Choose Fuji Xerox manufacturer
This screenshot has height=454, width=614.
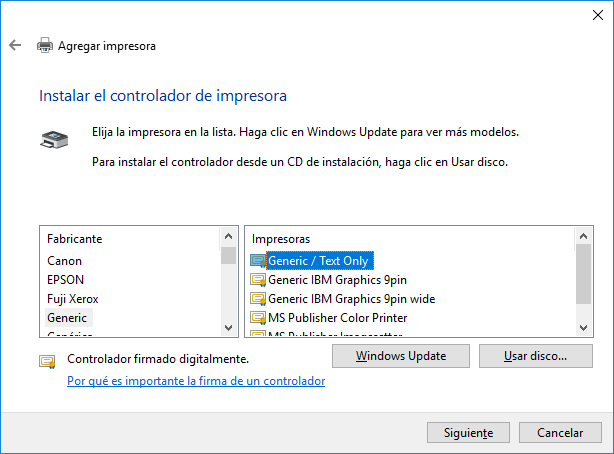[x=73, y=299]
